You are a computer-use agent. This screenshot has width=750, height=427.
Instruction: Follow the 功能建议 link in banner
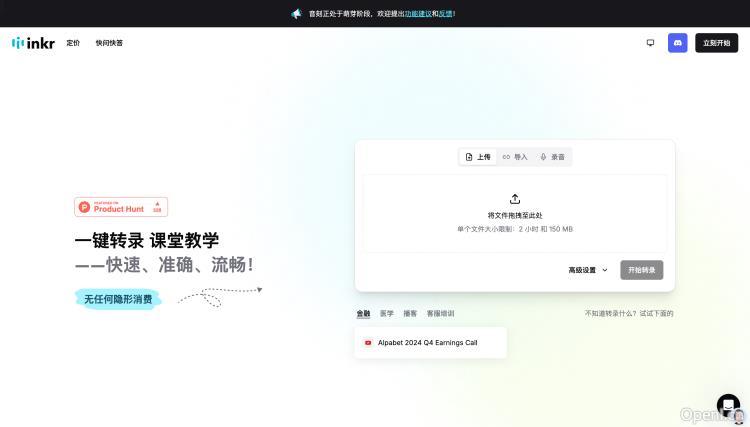[418, 14]
